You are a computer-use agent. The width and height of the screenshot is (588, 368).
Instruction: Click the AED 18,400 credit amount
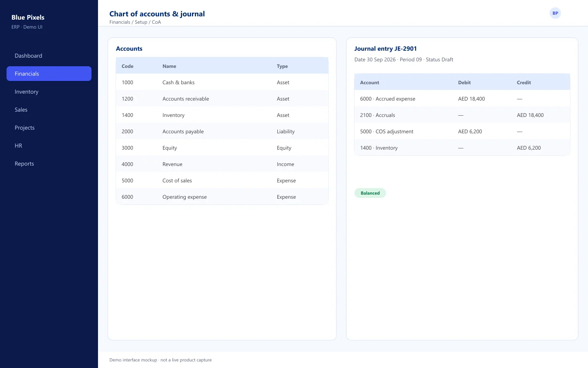pos(530,115)
